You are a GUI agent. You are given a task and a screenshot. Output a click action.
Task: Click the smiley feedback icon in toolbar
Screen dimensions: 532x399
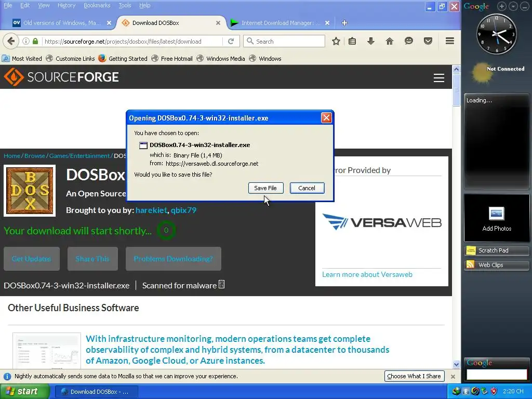pyautogui.click(x=409, y=42)
